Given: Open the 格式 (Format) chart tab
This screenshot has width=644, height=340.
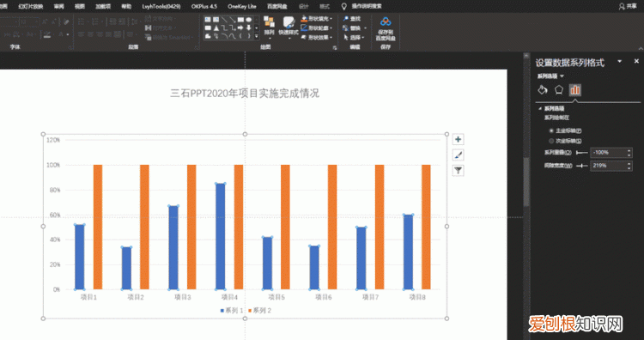Looking at the screenshot, I should pos(325,6).
